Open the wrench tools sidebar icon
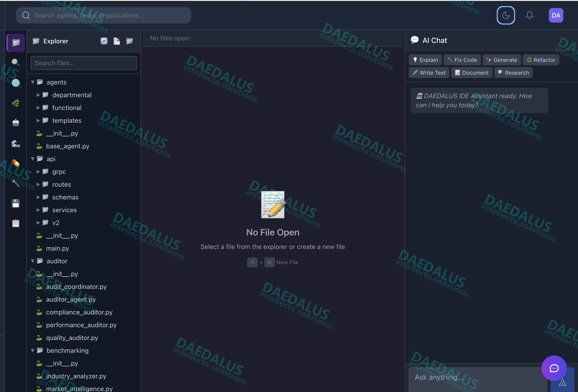Screen dimensions: 578x392 point(16,183)
